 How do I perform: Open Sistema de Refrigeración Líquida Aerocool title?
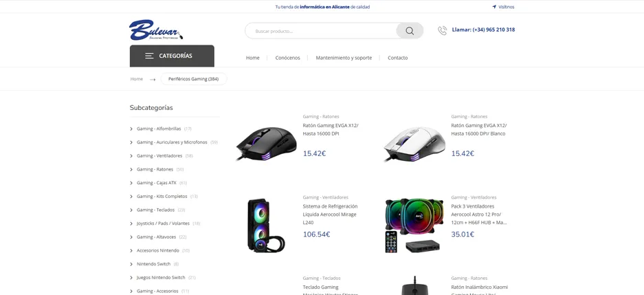pyautogui.click(x=330, y=215)
